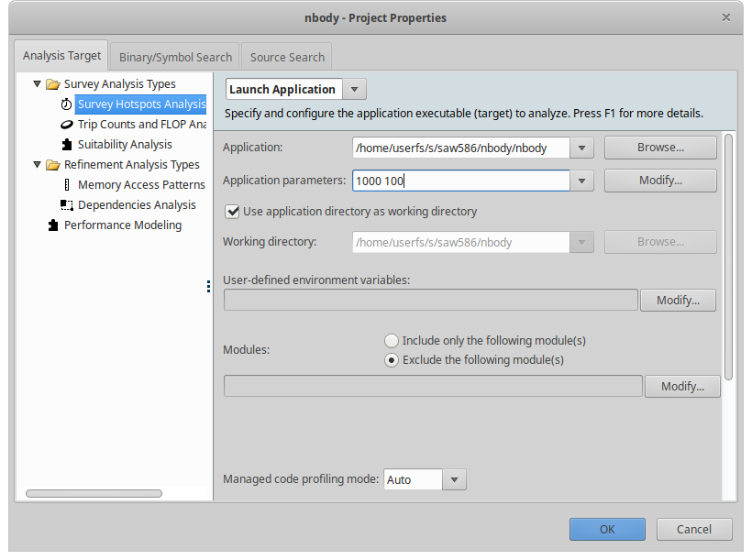Image resolution: width=752 pixels, height=560 pixels.
Task: Click into the Application path field
Action: [461, 148]
